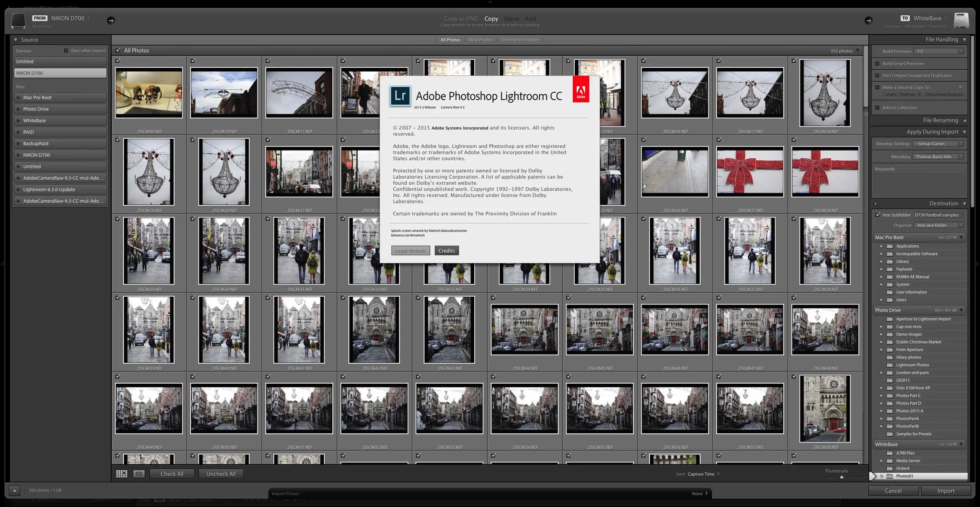
Task: Click the Lightroom logo on the splash screen
Action: click(400, 95)
